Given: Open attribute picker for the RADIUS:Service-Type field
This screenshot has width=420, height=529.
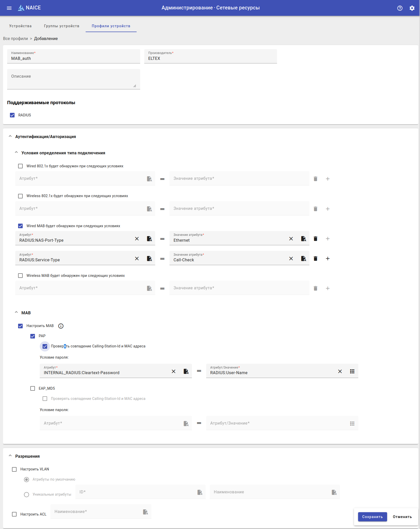Looking at the screenshot, I should [x=149, y=259].
